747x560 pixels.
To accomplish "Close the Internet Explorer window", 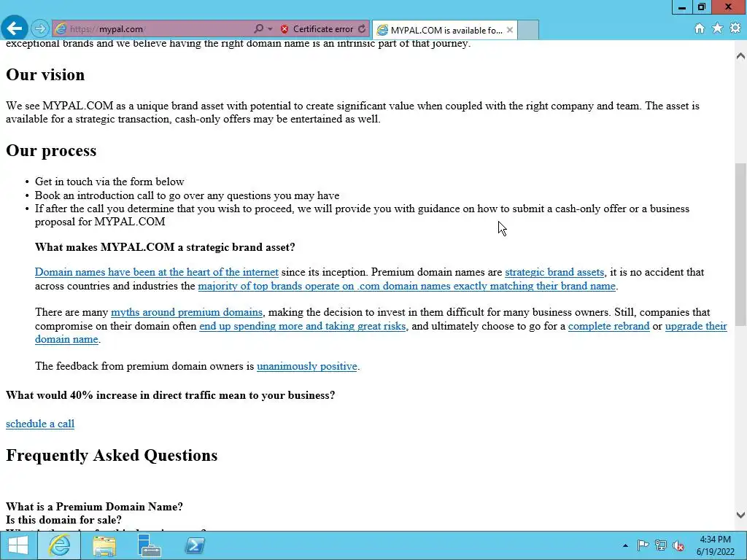I will (729, 7).
